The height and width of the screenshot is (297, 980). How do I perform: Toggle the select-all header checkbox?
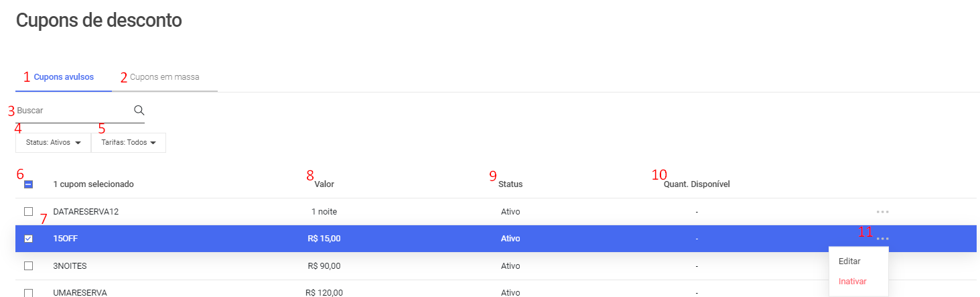pyautogui.click(x=28, y=184)
